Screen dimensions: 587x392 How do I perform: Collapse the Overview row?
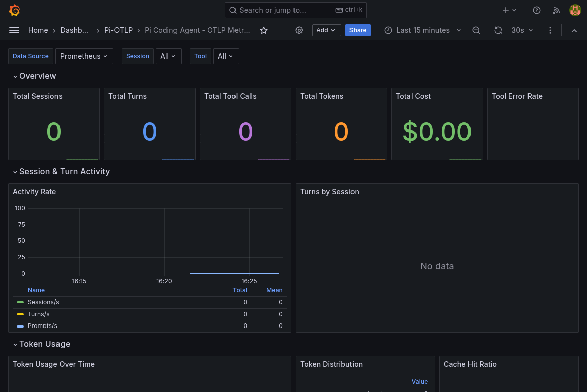pyautogui.click(x=34, y=76)
